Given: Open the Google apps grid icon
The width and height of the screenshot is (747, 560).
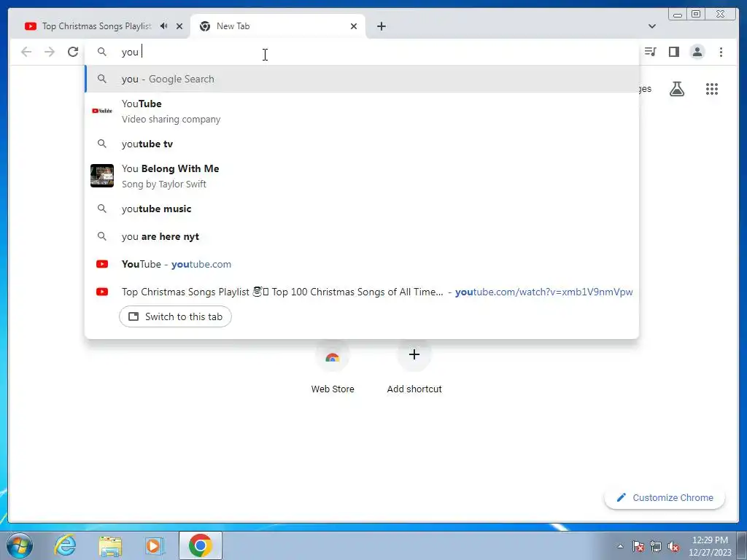Looking at the screenshot, I should coord(712,89).
